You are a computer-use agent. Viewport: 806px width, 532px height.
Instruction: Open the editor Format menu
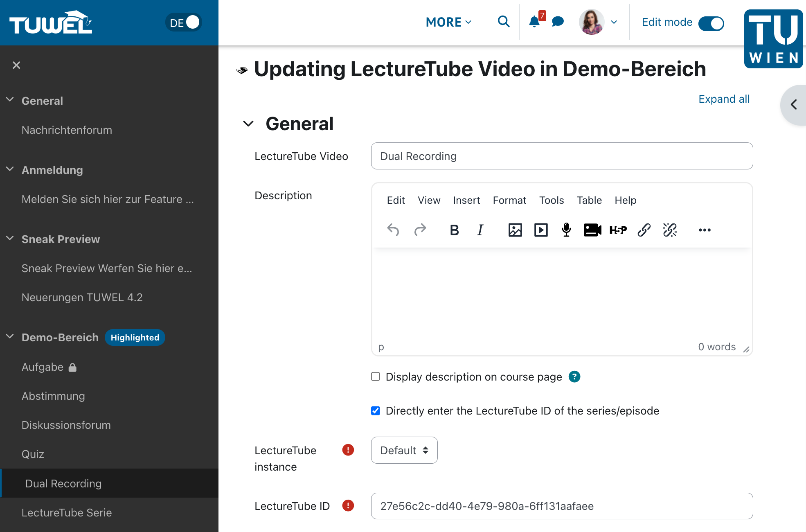click(509, 200)
